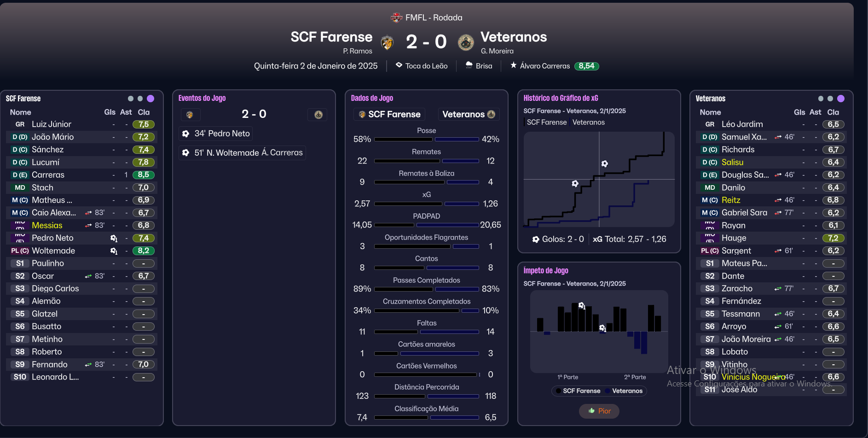
Task: Toggle SCF Farense series in Ímpeto de Jogo legend
Action: 578,391
